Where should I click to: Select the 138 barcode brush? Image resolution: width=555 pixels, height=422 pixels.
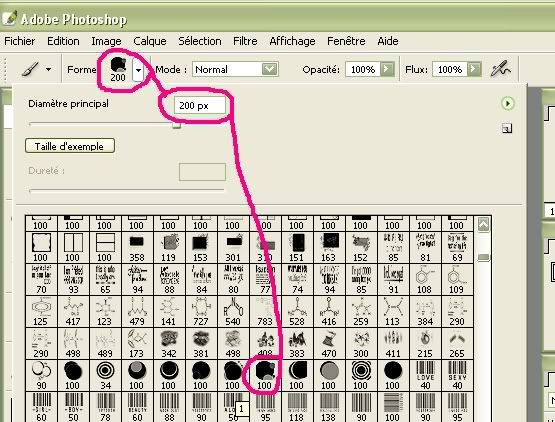[329, 407]
